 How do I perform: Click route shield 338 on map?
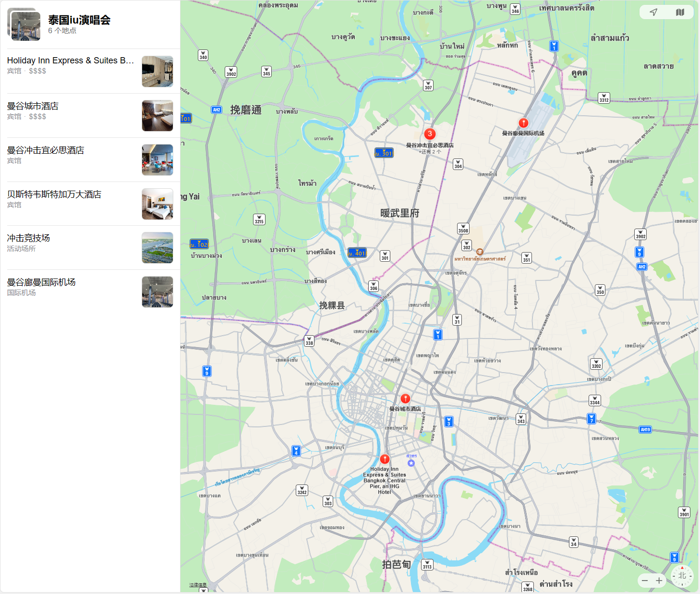(x=309, y=341)
